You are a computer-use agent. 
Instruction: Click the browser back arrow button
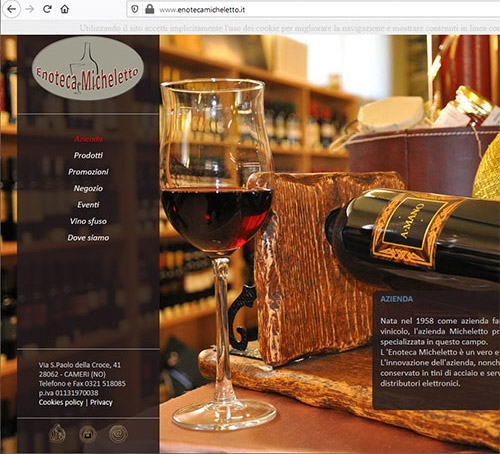(12, 9)
